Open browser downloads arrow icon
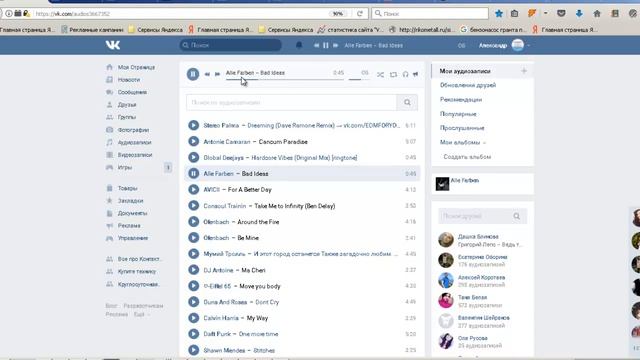The width and height of the screenshot is (640, 360). click(x=579, y=13)
